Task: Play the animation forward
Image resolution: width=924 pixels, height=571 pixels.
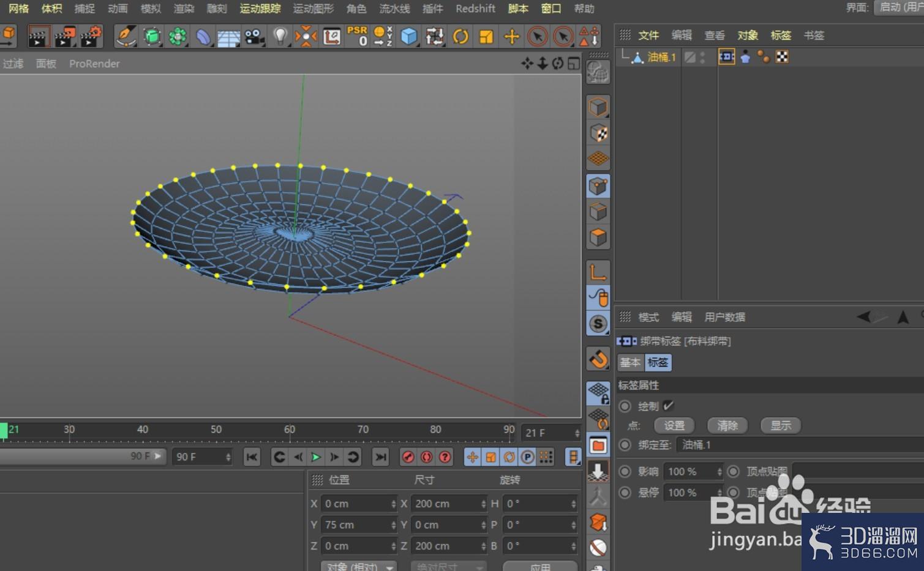Action: point(316,457)
